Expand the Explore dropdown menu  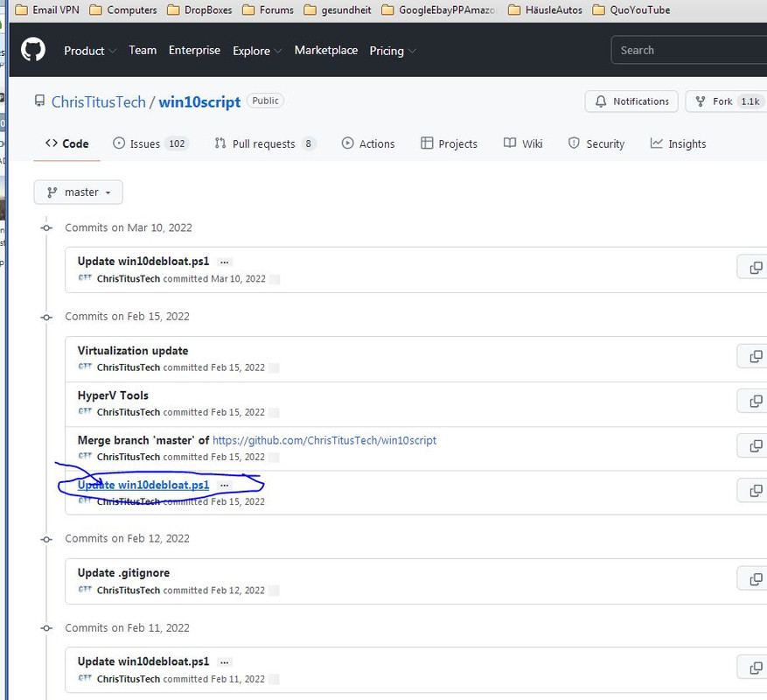coord(257,51)
